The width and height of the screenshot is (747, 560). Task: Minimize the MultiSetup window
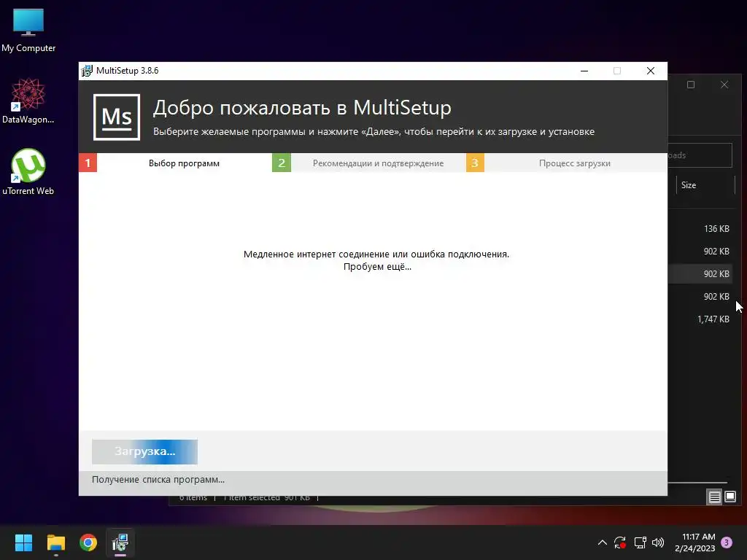(584, 71)
